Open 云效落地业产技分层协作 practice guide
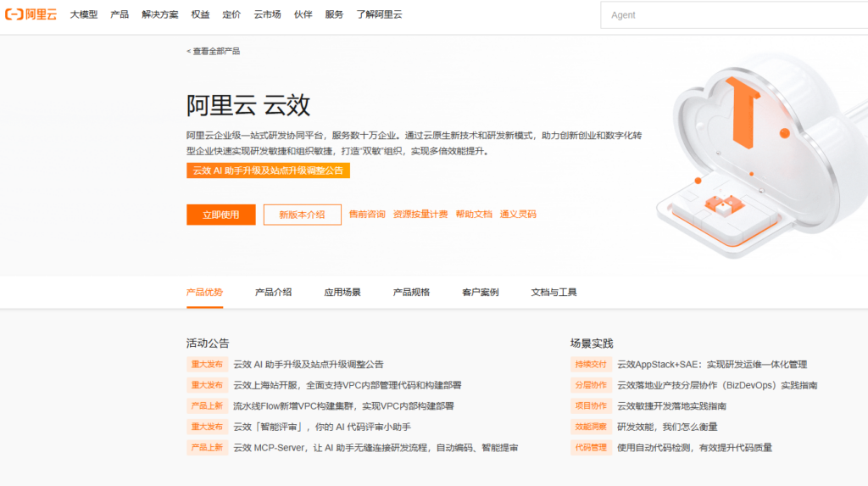 [x=717, y=385]
